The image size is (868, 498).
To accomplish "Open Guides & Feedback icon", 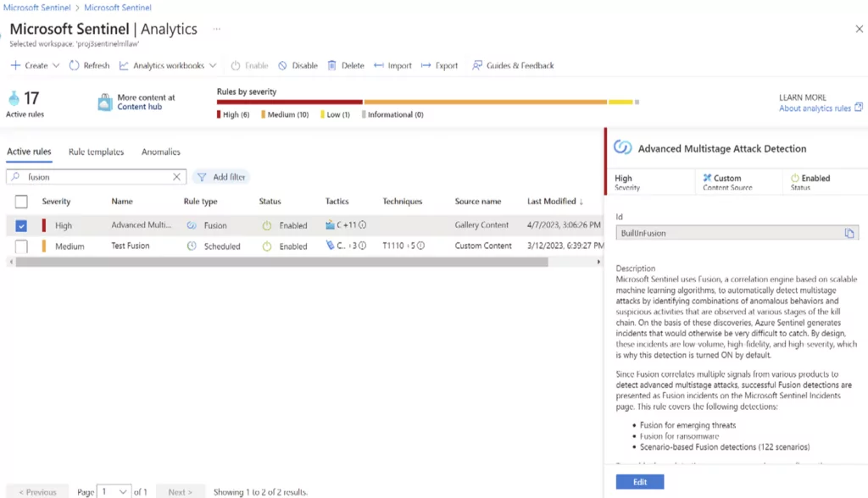I will [x=476, y=65].
